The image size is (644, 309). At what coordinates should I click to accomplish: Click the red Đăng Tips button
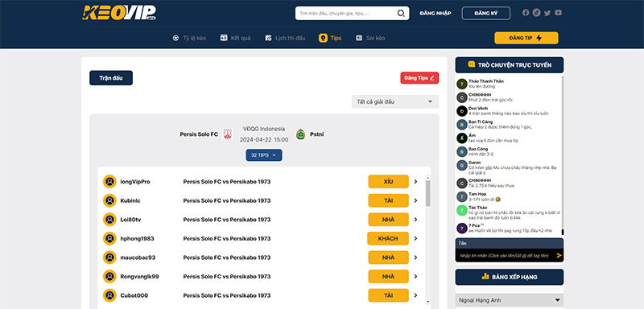(419, 78)
